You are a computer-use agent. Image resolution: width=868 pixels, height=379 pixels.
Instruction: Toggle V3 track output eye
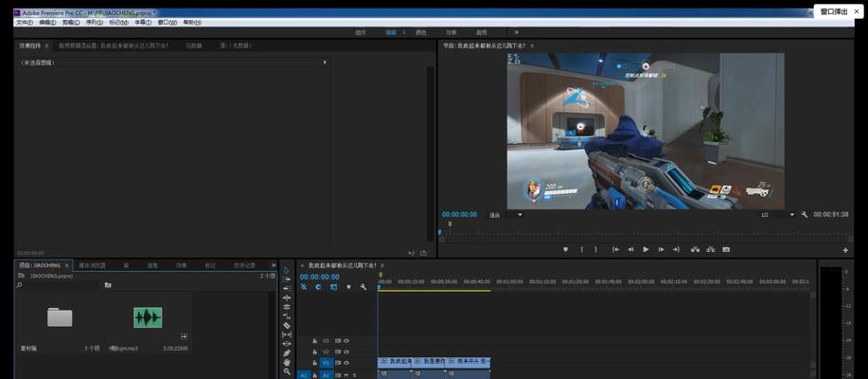pyautogui.click(x=346, y=341)
